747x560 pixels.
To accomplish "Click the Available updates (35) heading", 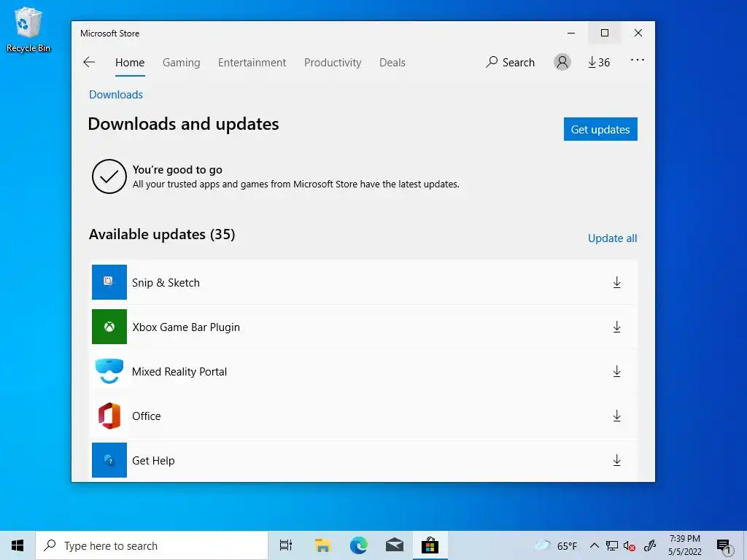I will [162, 234].
